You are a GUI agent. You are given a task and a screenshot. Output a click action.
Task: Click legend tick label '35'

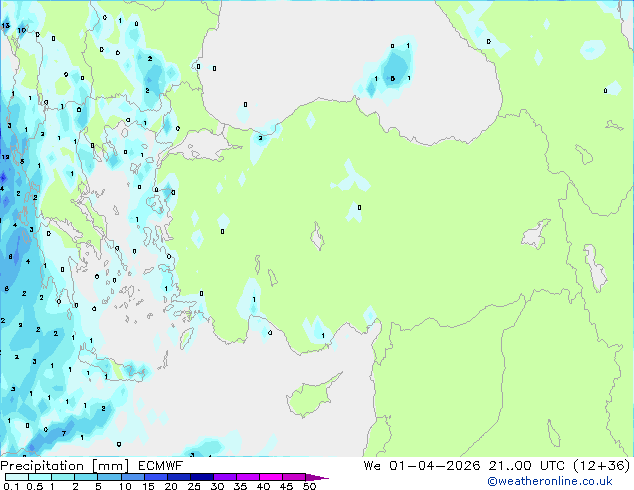click(240, 486)
